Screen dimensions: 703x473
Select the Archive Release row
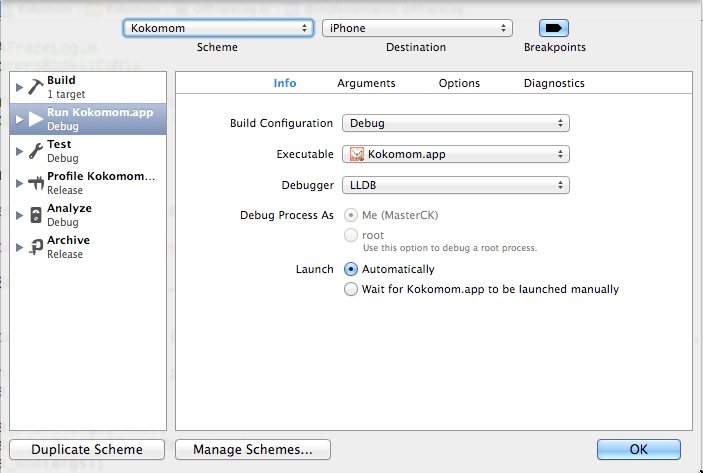coord(88,247)
